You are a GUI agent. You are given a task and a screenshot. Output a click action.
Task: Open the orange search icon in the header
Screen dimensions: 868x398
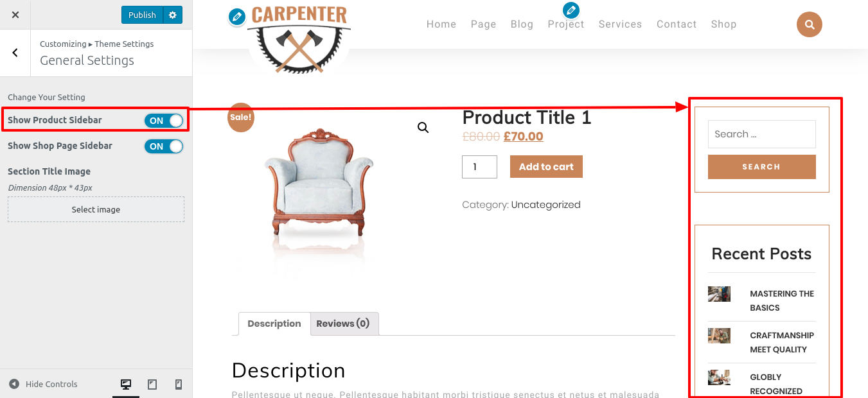click(810, 24)
